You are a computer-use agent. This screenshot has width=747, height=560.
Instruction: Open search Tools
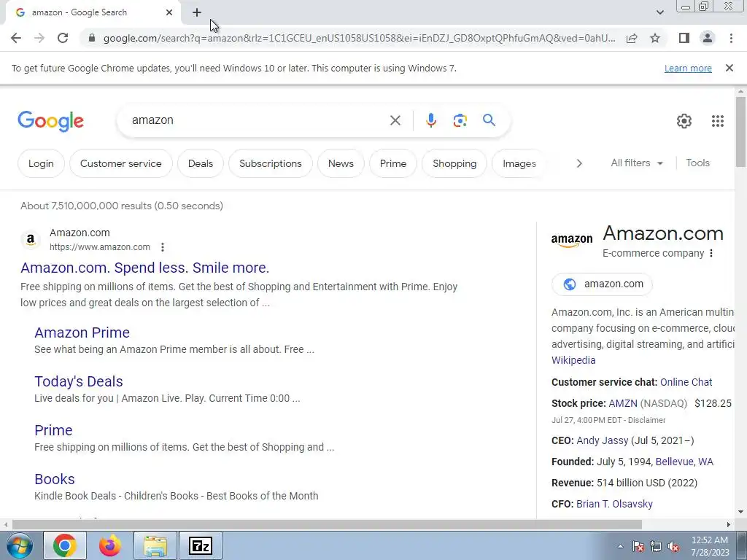(x=698, y=163)
